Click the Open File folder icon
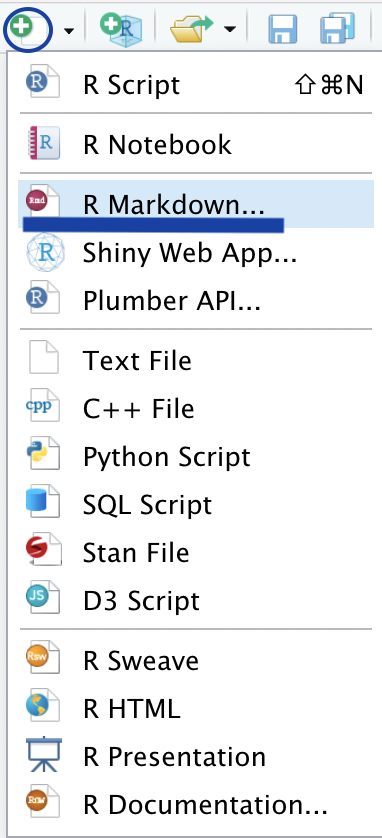Viewport: 382px width, 838px height. (x=192, y=28)
